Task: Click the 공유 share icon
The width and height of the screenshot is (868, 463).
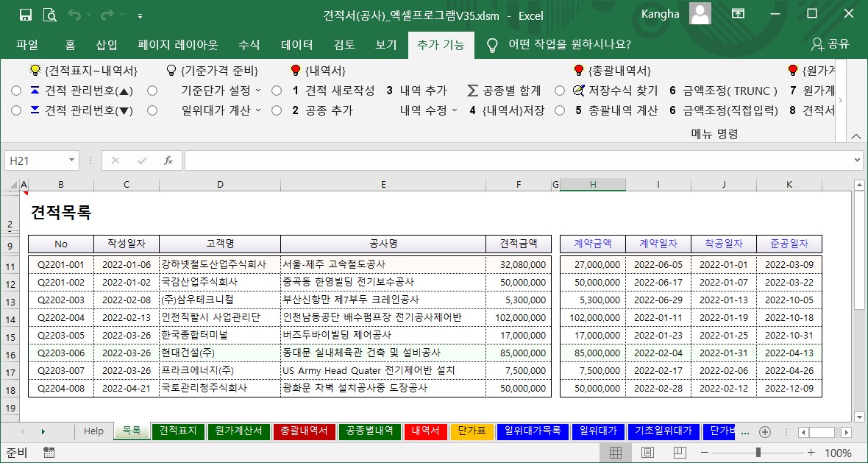Action: point(817,45)
